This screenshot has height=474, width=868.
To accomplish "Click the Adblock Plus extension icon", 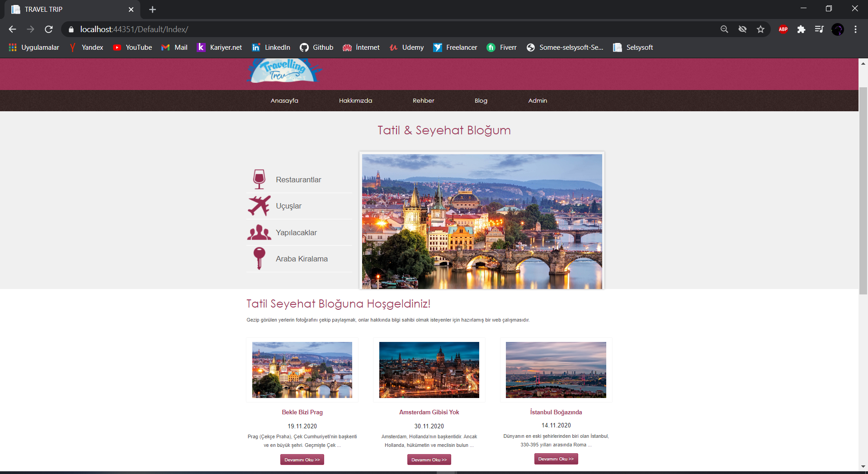I will click(x=783, y=29).
